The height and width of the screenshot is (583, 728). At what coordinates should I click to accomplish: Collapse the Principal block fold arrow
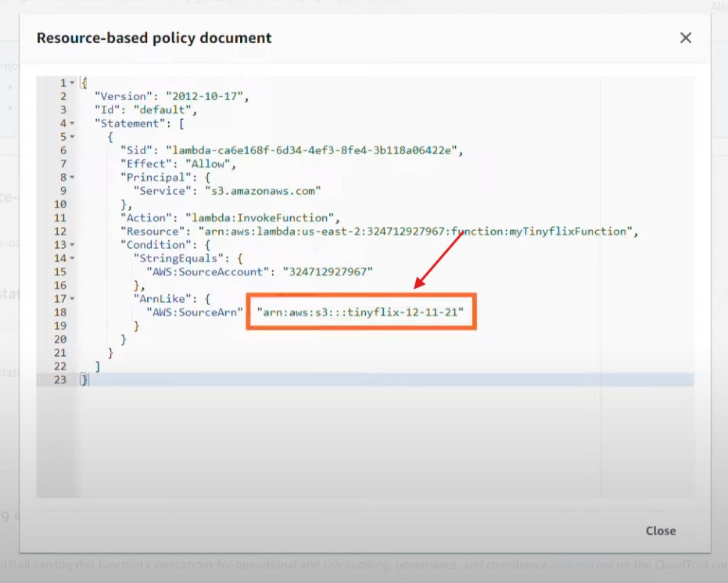73,178
